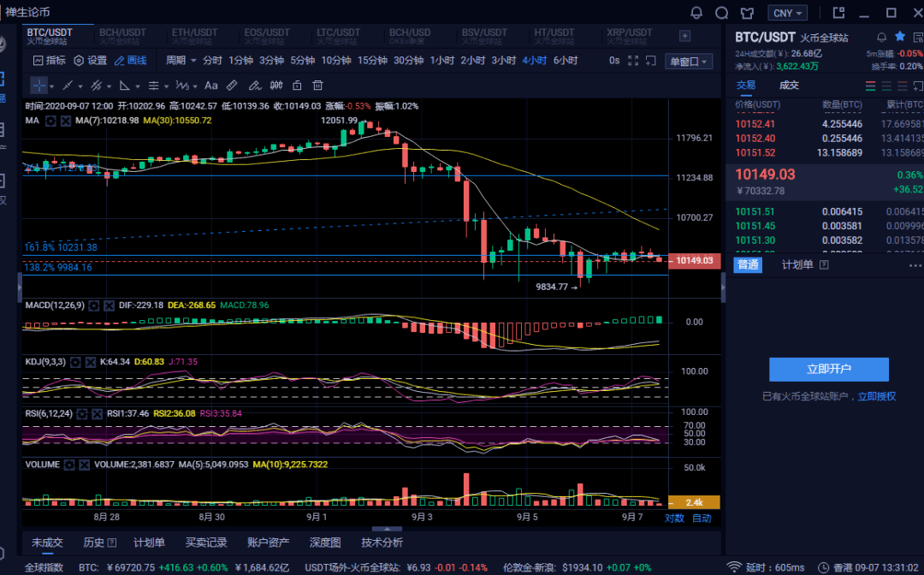Expand the 周期 period dropdown
This screenshot has width=924, height=575.
click(x=181, y=60)
